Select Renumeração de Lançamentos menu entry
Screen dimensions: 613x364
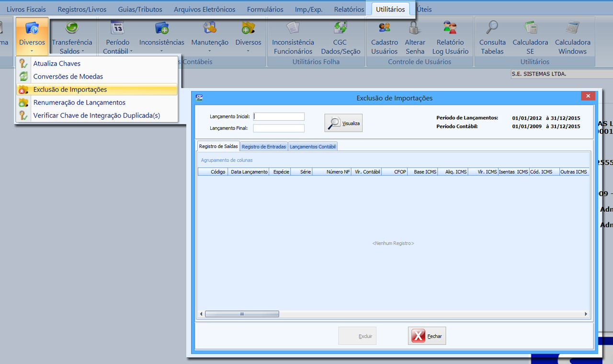pos(79,102)
